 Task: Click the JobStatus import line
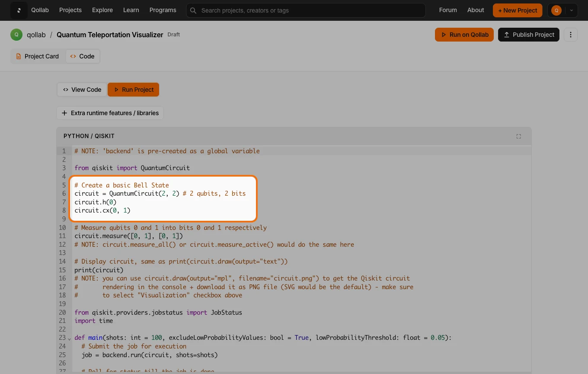(x=158, y=313)
